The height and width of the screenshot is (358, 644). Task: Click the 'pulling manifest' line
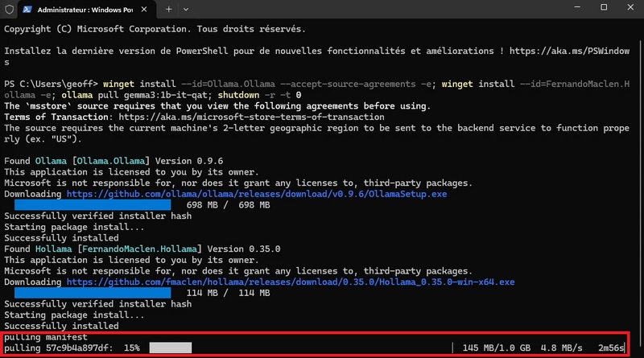pyautogui.click(x=46, y=337)
